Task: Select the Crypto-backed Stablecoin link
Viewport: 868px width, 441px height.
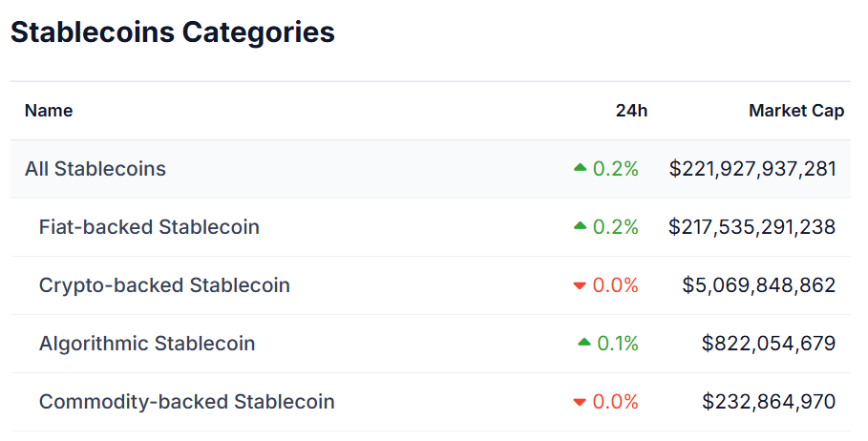Action: click(x=164, y=285)
